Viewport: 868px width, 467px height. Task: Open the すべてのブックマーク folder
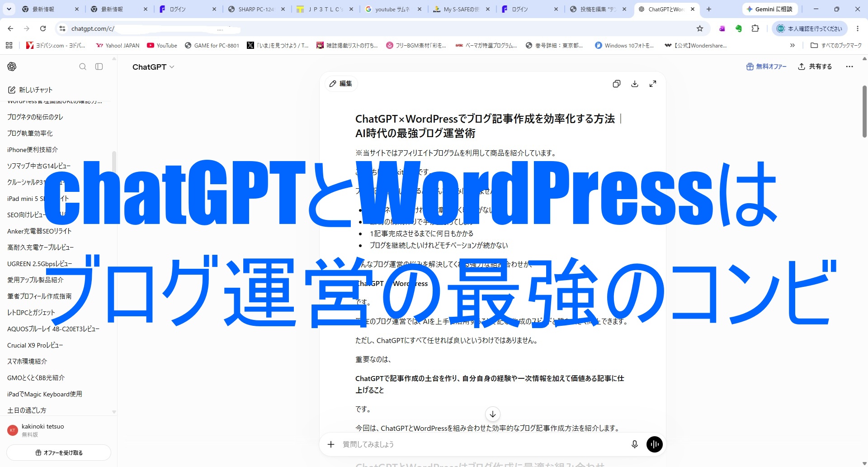pos(836,45)
